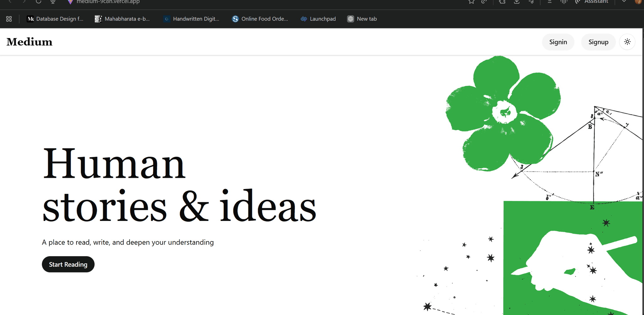Toggle the light/dark theme sun icon
644x315 pixels.
click(x=627, y=42)
